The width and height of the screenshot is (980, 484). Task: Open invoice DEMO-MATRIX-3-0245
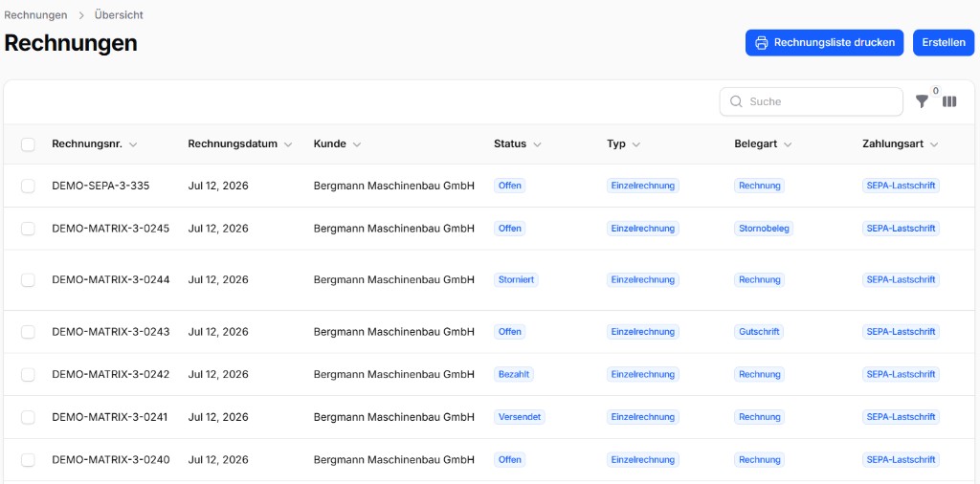pos(111,229)
